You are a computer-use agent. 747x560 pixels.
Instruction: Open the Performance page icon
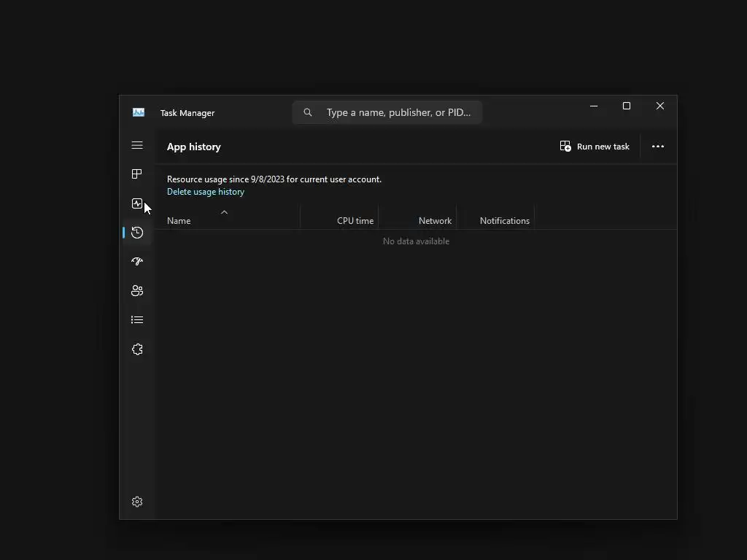pos(136,203)
